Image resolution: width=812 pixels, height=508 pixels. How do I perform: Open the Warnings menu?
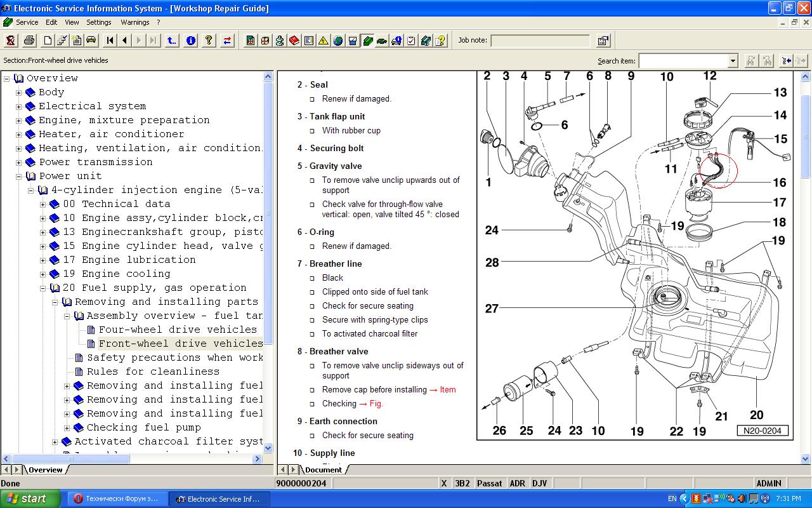click(x=134, y=22)
